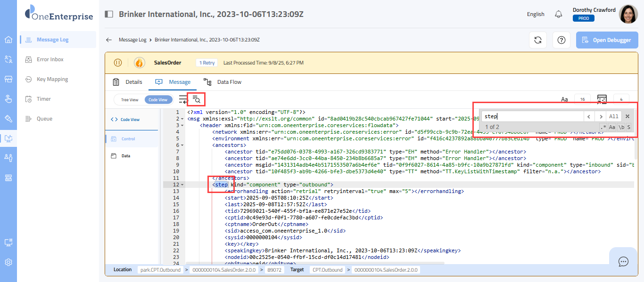Open the Details tab
This screenshot has height=282, width=644.
pos(127,82)
